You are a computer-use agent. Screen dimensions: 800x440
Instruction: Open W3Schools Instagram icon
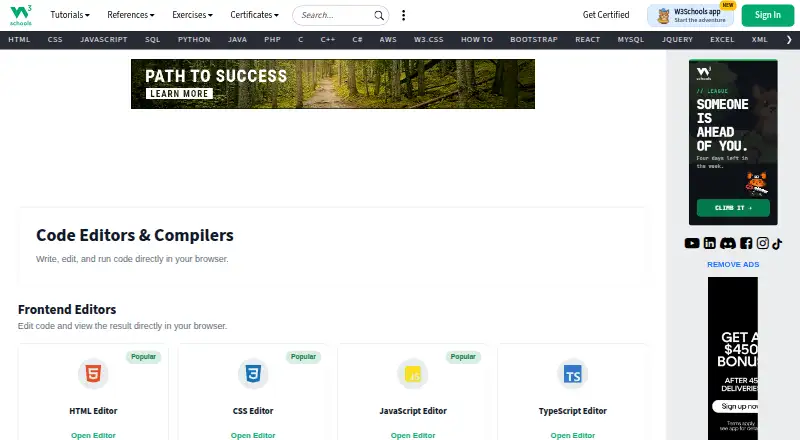pos(762,243)
